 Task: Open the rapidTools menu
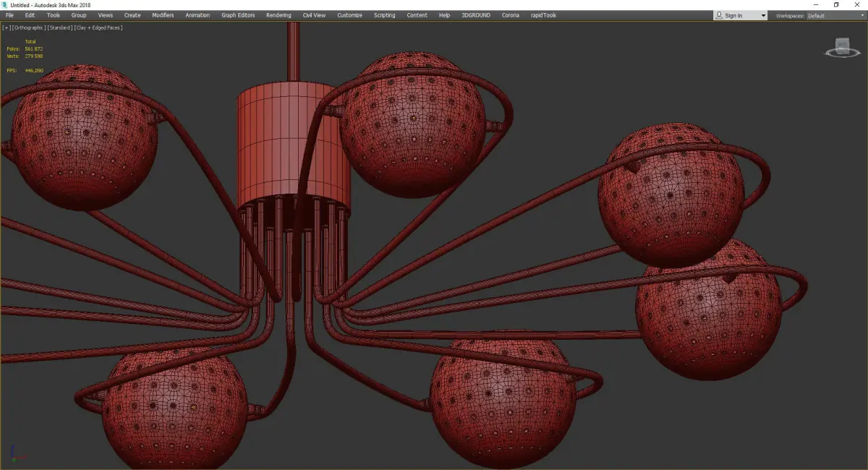point(542,15)
